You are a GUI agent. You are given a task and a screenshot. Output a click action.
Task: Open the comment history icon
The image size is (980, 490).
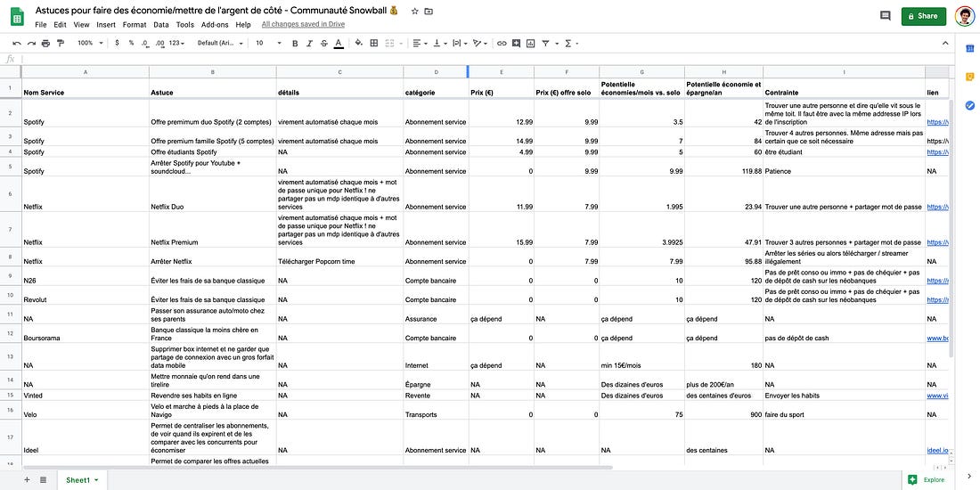(885, 16)
